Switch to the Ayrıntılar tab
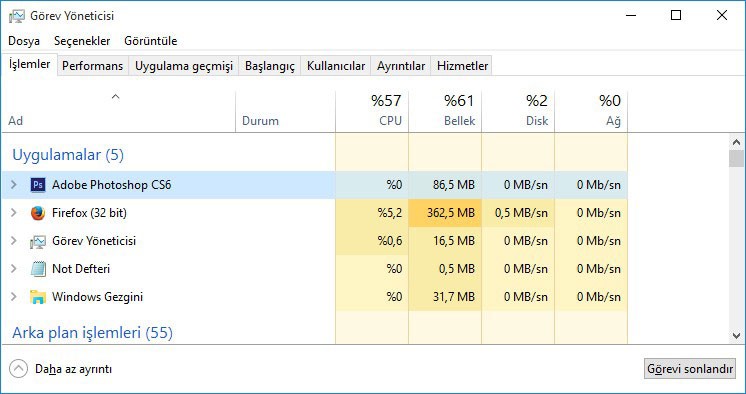 401,66
